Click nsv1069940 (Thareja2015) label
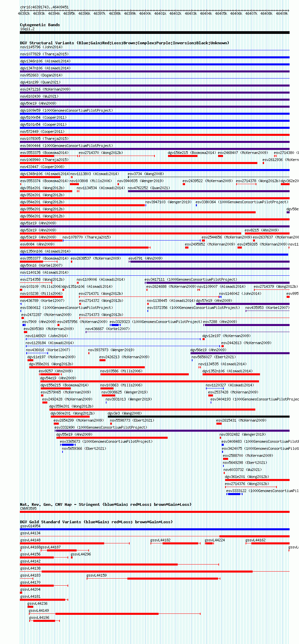299x644 pixels. 44,160
